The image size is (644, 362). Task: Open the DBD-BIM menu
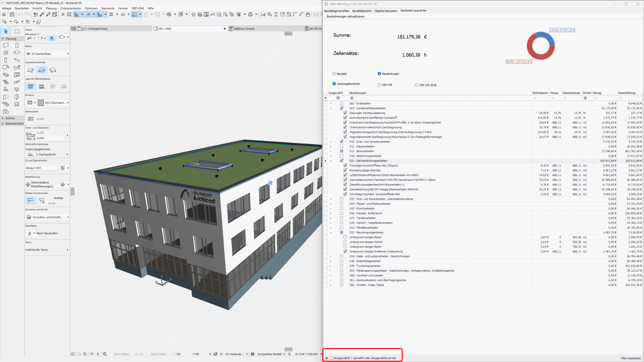tap(138, 8)
